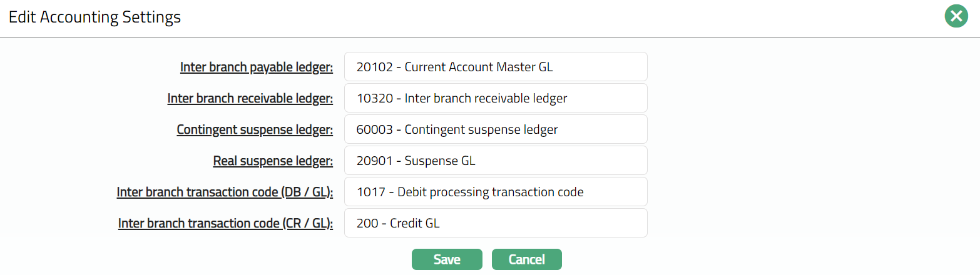Click the Contingent suspense ledger label

(254, 130)
